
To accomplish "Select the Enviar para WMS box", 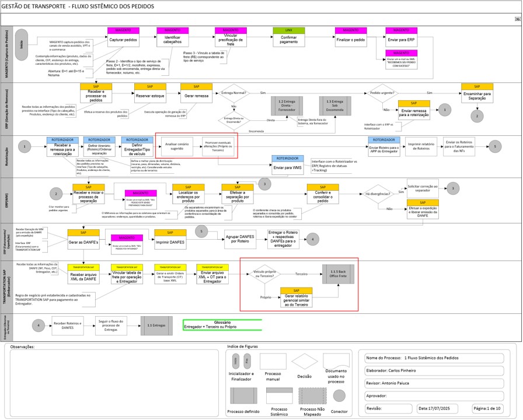I will [x=288, y=165].
